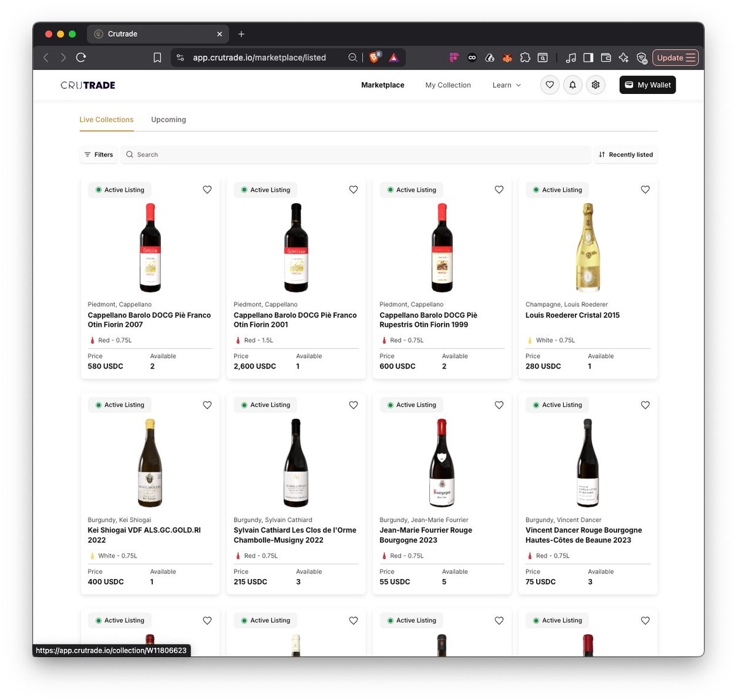
Task: Go forward in browser history
Action: pos(63,58)
